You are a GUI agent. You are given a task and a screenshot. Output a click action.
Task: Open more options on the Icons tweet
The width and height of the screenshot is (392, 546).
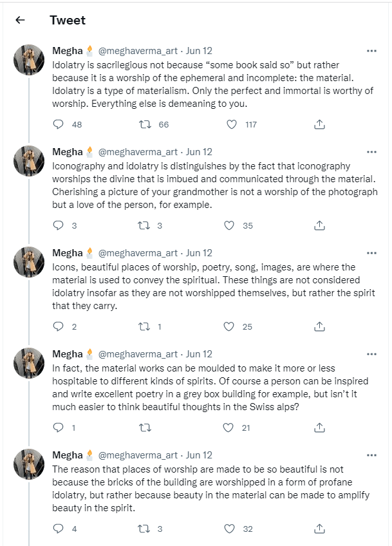[371, 253]
